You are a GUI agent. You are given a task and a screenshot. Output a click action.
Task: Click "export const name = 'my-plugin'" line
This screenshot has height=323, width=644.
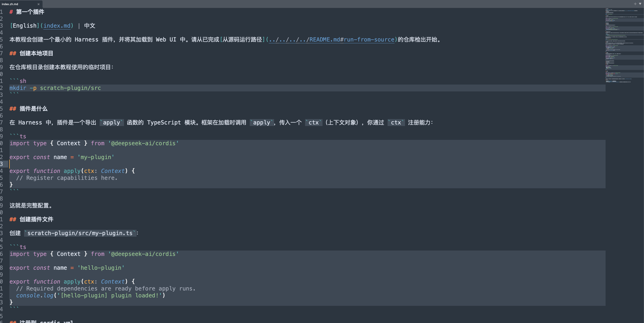pyautogui.click(x=62, y=157)
